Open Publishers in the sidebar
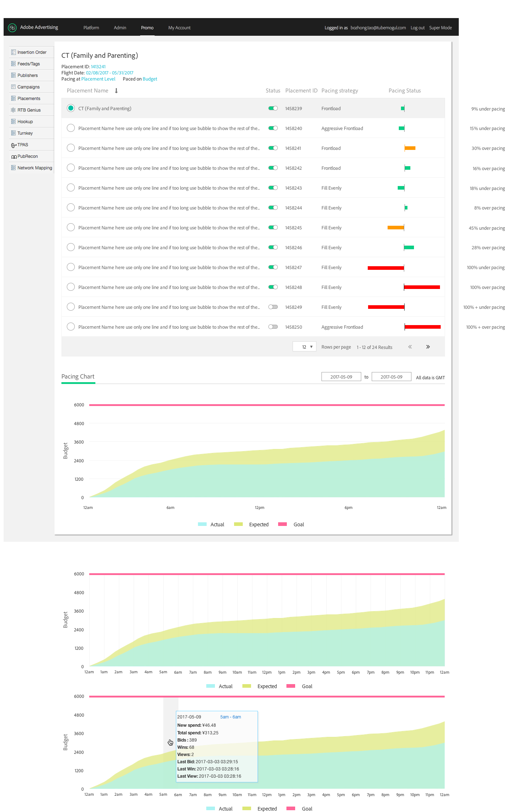This screenshot has height=812, width=505. click(x=32, y=75)
